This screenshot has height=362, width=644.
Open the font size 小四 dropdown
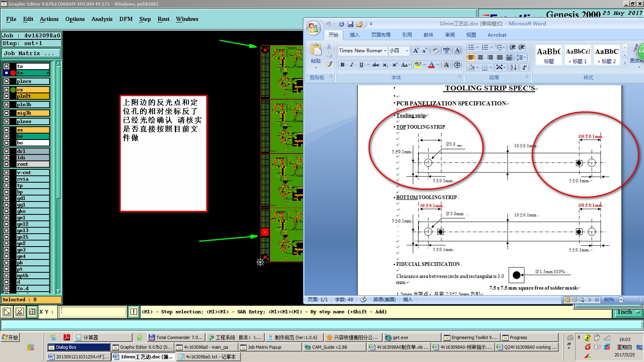pos(407,51)
